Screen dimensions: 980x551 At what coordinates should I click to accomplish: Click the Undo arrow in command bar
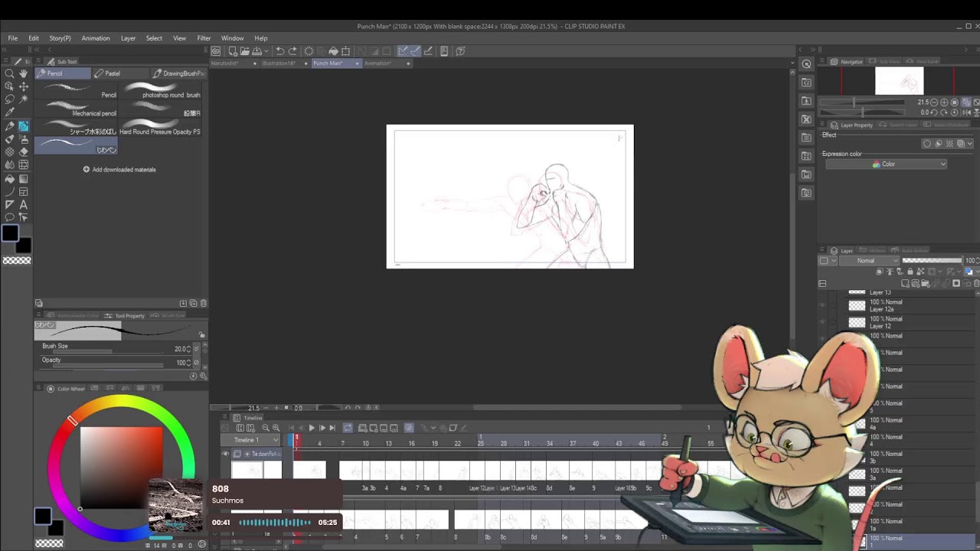(x=279, y=51)
